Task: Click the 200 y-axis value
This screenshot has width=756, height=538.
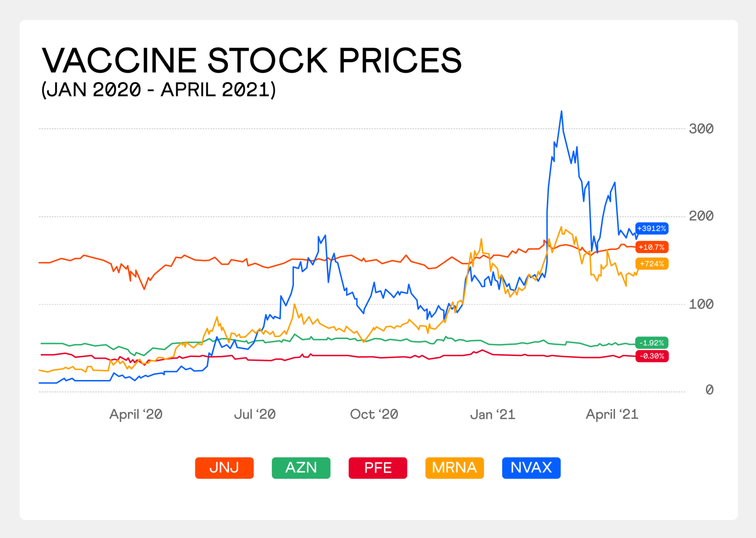Action: click(701, 216)
